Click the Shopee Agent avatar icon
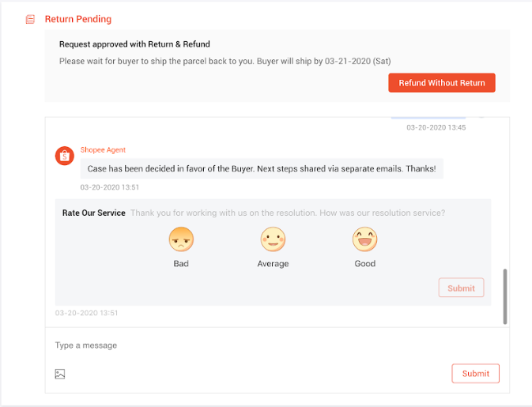 pos(65,156)
